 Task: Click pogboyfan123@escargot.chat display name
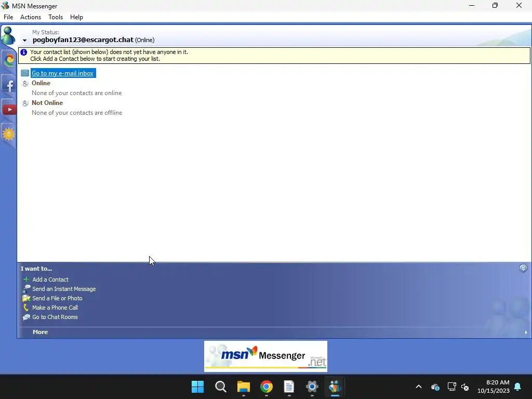pos(83,39)
